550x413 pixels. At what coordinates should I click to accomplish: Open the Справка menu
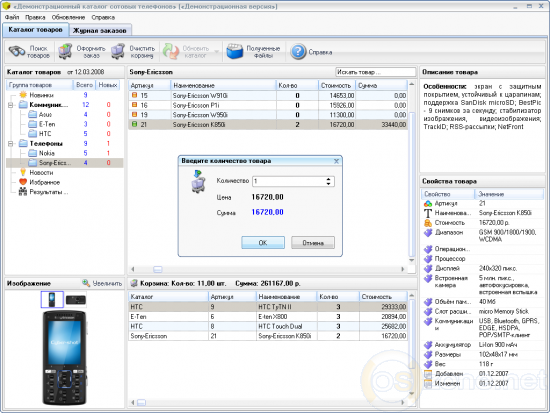(x=103, y=17)
